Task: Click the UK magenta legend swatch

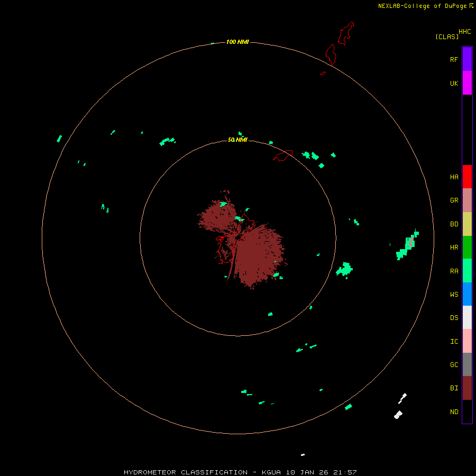Action: coord(467,83)
